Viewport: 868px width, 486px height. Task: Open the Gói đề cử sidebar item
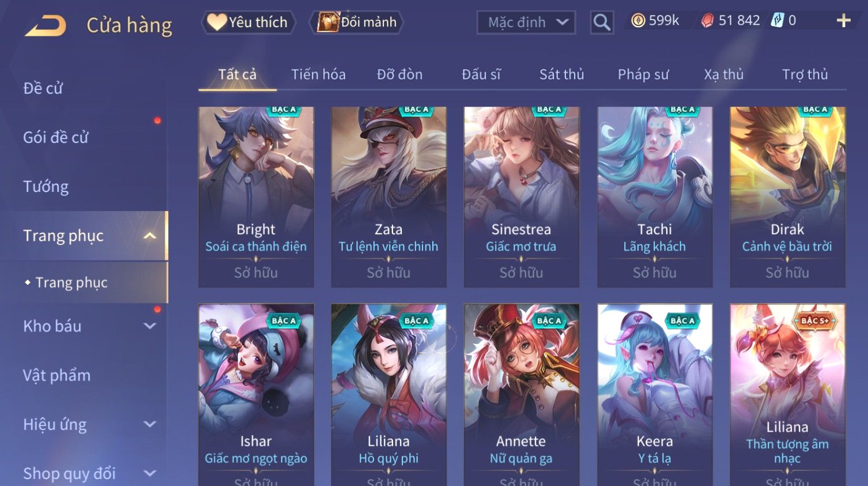click(x=56, y=137)
